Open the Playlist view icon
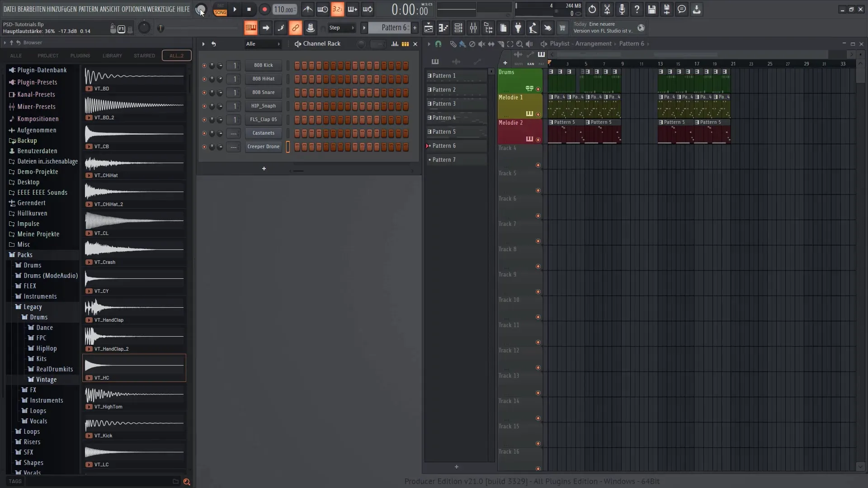868x488 pixels. tap(428, 28)
